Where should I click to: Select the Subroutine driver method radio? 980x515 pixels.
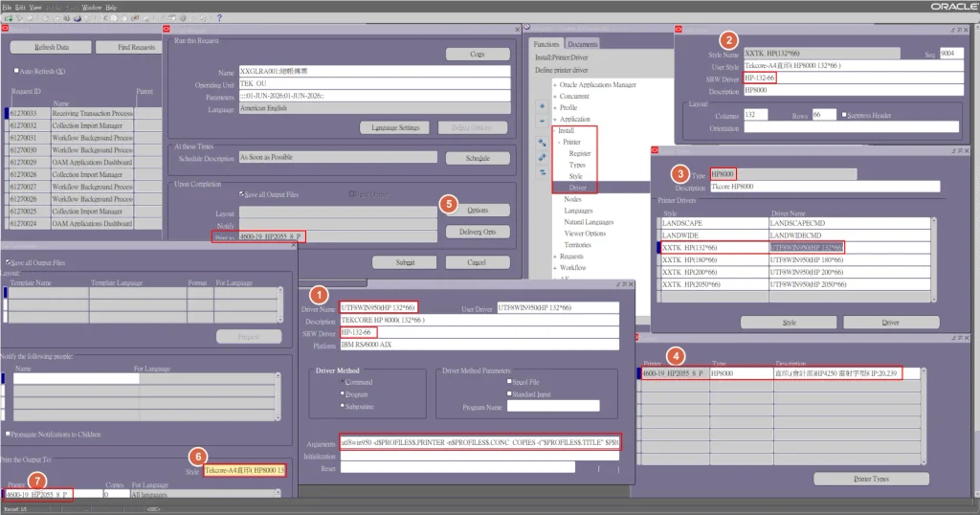pos(343,406)
